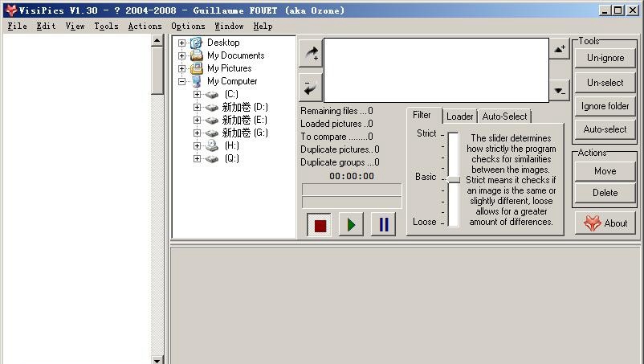Collapse the My Computer tree node
The image size is (644, 364).
[181, 81]
